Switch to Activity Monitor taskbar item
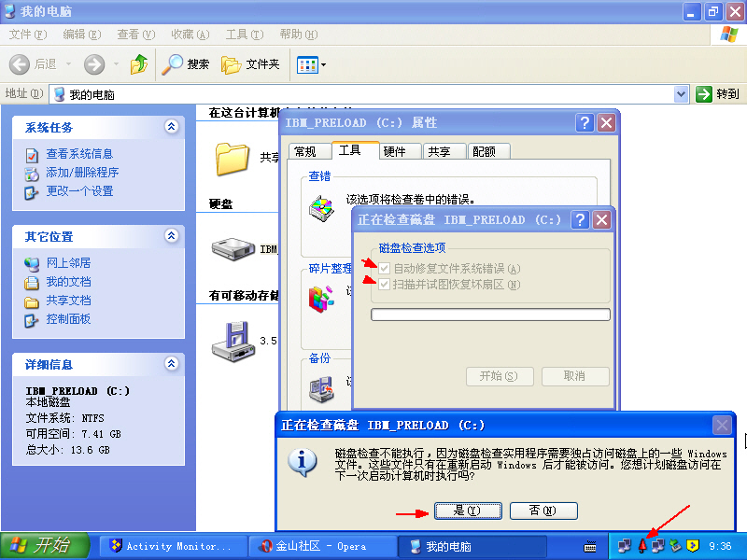Image resolution: width=747 pixels, height=560 pixels. [173, 546]
